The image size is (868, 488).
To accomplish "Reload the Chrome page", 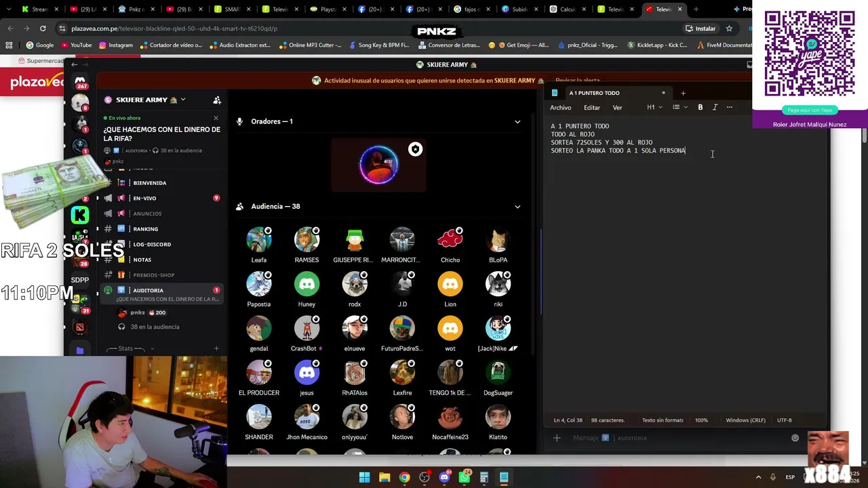I will point(43,28).
